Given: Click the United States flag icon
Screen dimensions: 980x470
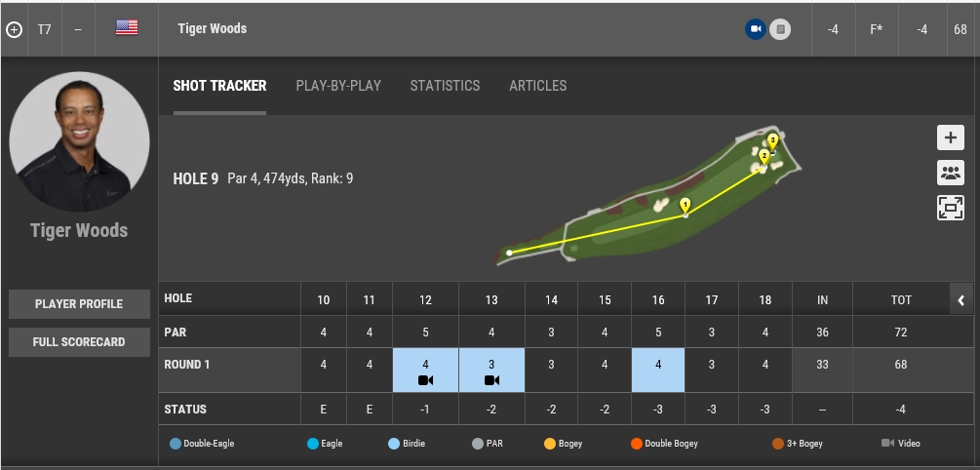Looking at the screenshot, I should click(127, 28).
